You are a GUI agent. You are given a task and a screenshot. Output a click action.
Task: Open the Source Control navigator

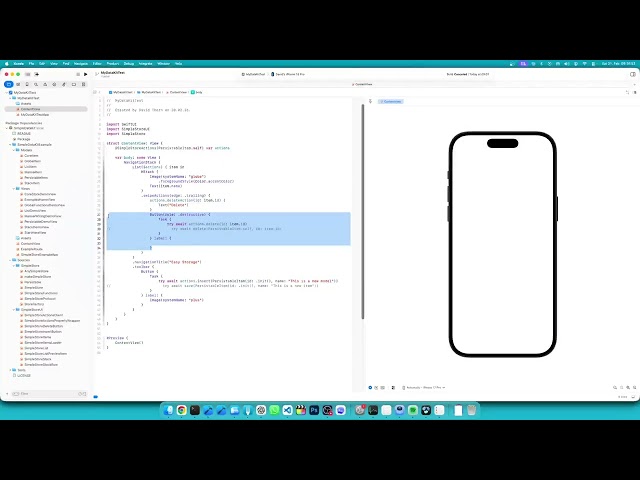[18, 84]
